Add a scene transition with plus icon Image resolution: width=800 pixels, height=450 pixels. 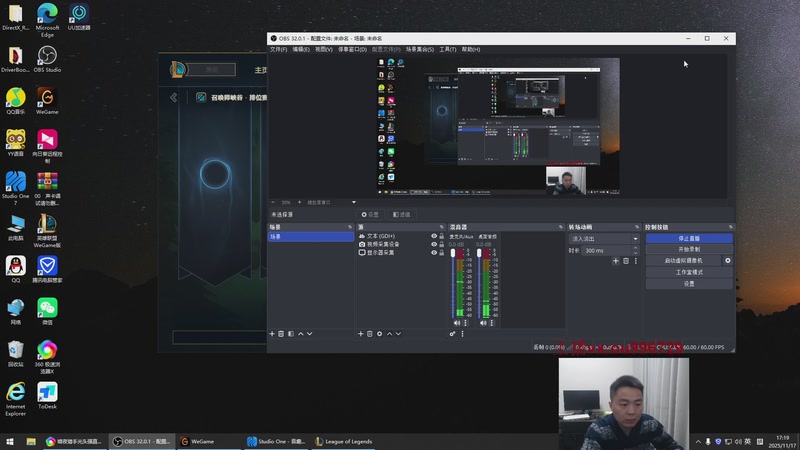click(616, 261)
